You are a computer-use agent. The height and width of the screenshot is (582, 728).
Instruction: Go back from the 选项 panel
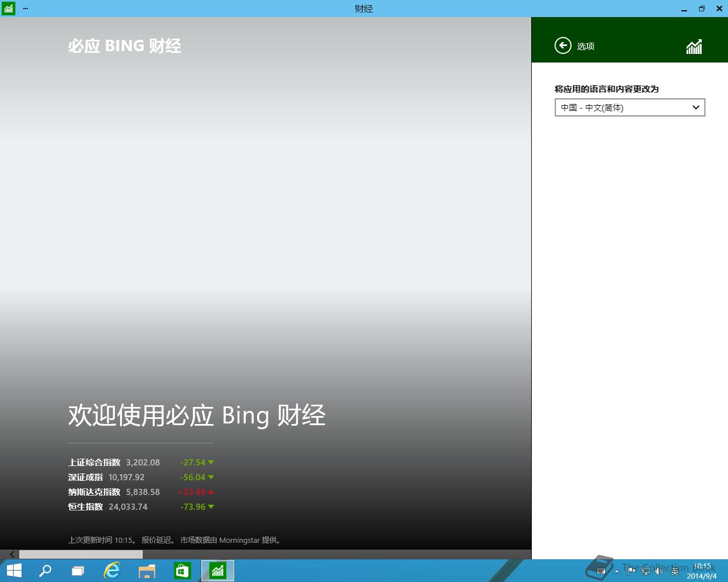[x=562, y=45]
